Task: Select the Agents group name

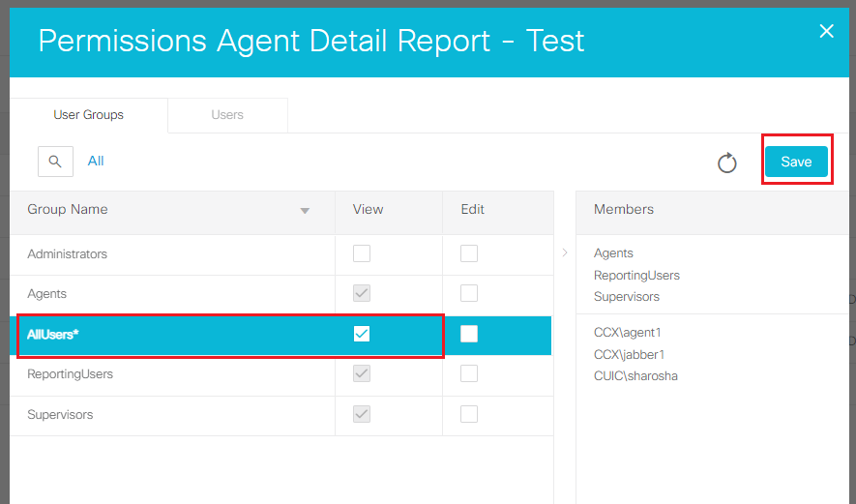Action: click(47, 294)
